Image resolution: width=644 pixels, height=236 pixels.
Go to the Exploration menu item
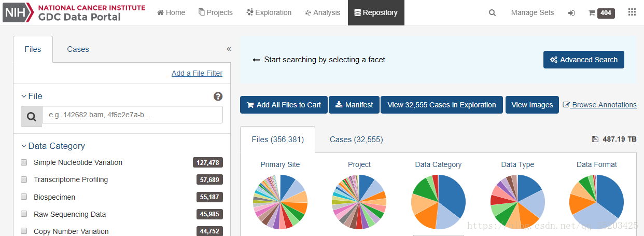coord(269,12)
